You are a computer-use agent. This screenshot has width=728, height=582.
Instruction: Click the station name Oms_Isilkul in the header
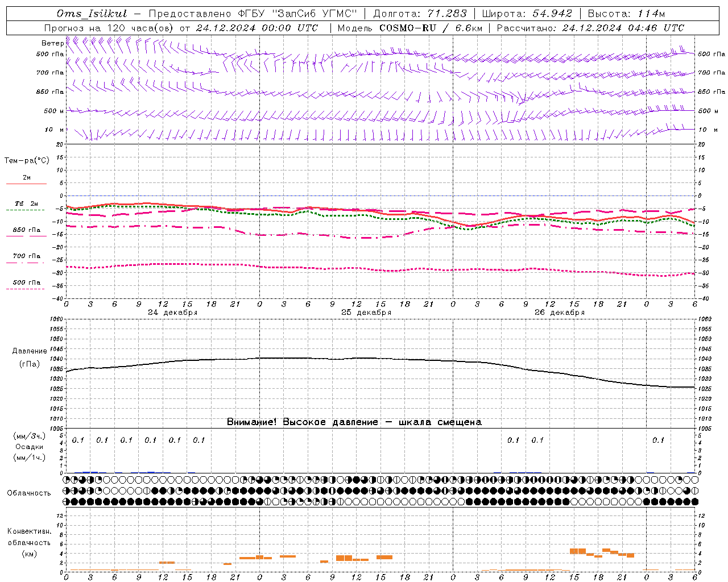click(x=92, y=14)
